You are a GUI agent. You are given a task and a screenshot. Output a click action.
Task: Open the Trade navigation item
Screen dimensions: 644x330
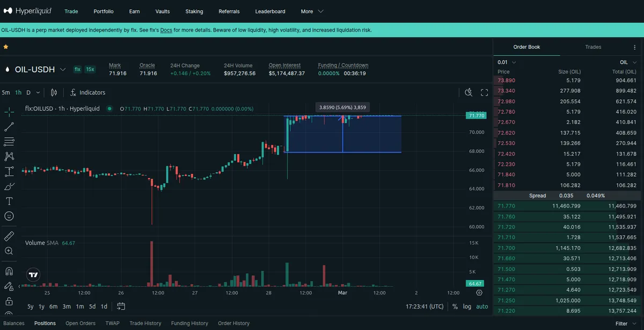coord(71,11)
